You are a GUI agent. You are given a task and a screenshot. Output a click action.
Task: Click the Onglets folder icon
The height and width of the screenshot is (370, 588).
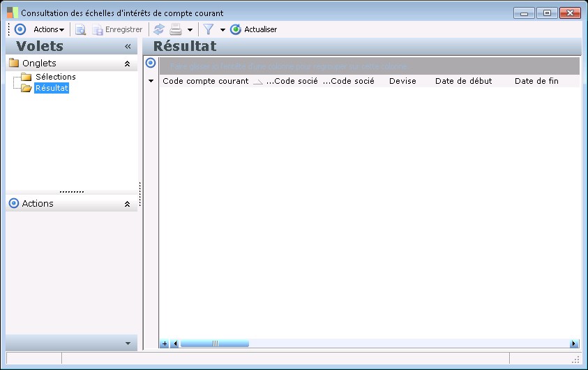(x=14, y=63)
